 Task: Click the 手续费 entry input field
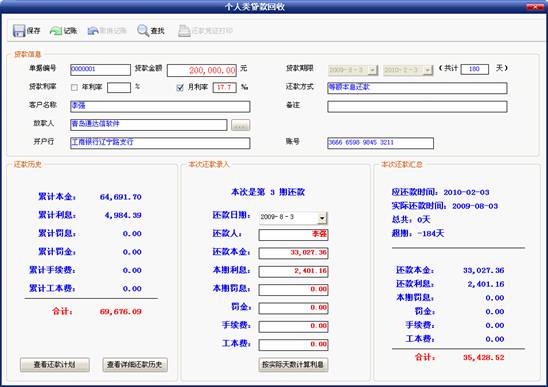[x=293, y=326]
